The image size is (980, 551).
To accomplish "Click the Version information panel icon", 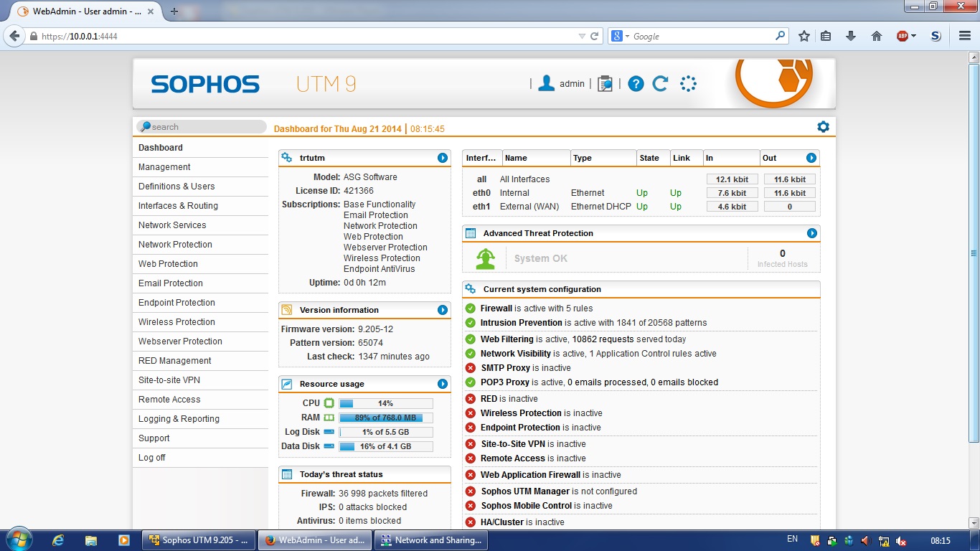I will point(287,310).
